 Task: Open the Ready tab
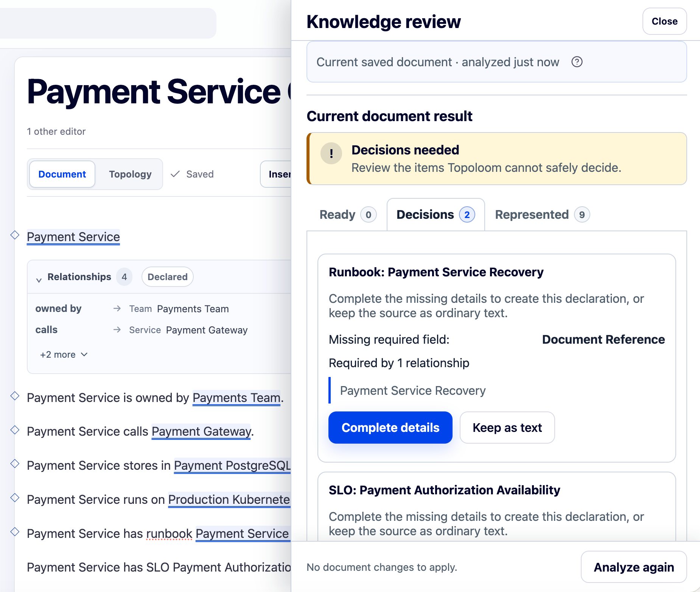click(x=347, y=215)
